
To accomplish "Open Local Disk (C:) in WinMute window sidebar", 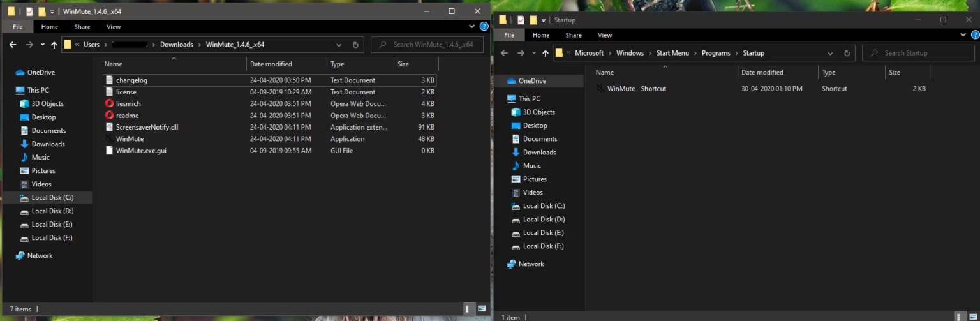I will (47, 198).
